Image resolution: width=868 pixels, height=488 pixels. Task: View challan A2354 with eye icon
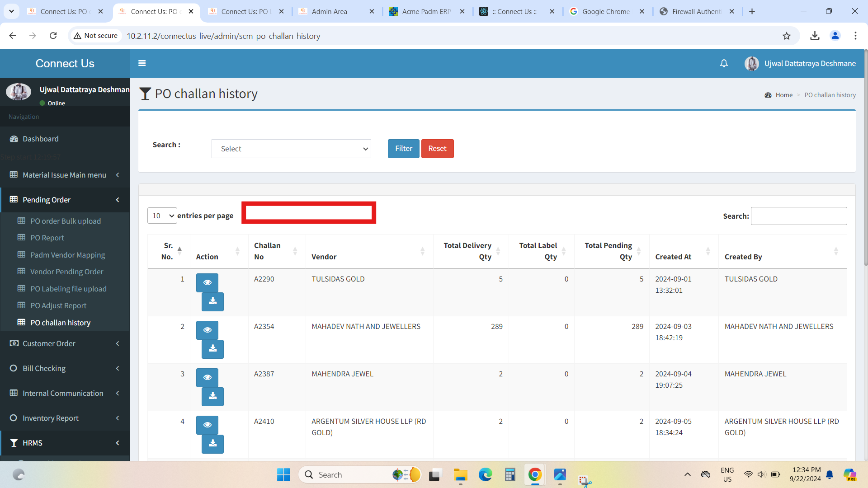point(207,330)
